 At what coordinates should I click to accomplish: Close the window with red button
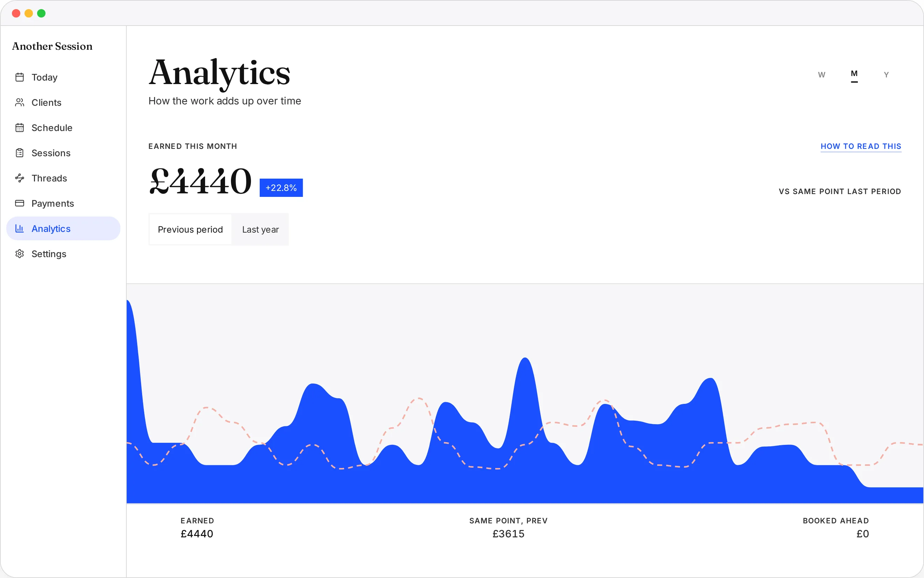[16, 13]
